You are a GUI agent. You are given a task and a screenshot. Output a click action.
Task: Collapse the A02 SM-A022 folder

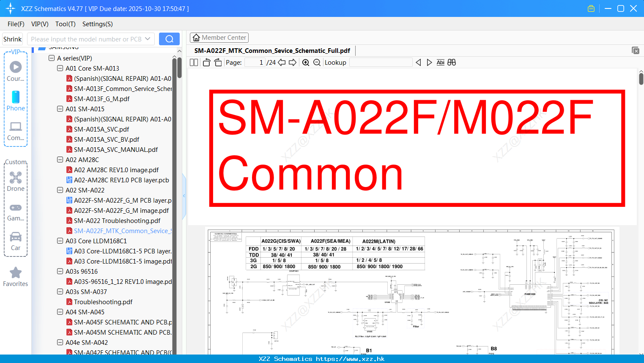pos(60,190)
